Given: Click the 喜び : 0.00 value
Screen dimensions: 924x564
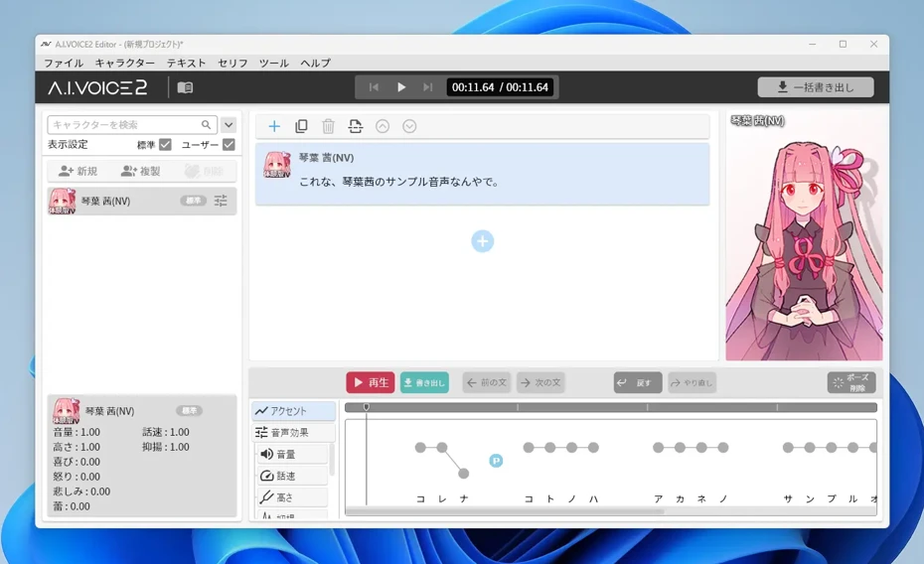Looking at the screenshot, I should (77, 462).
